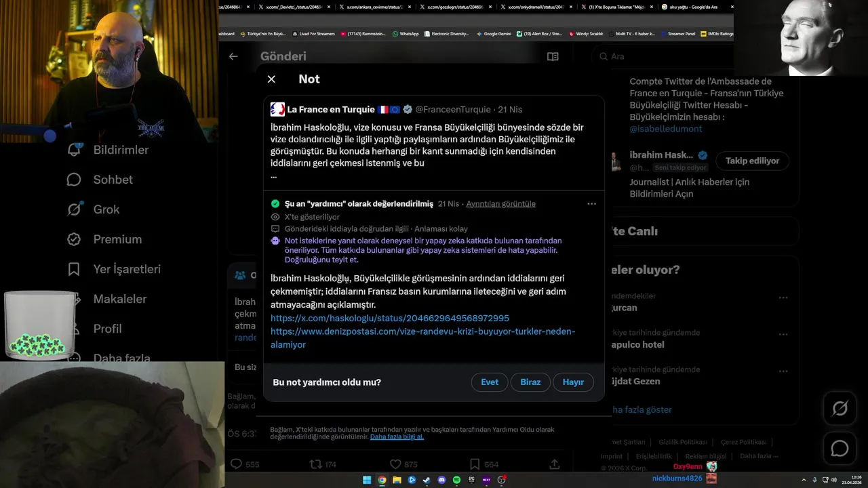Open Streamer Panel bookmark
Viewport: 868px width, 488px height.
677,33
